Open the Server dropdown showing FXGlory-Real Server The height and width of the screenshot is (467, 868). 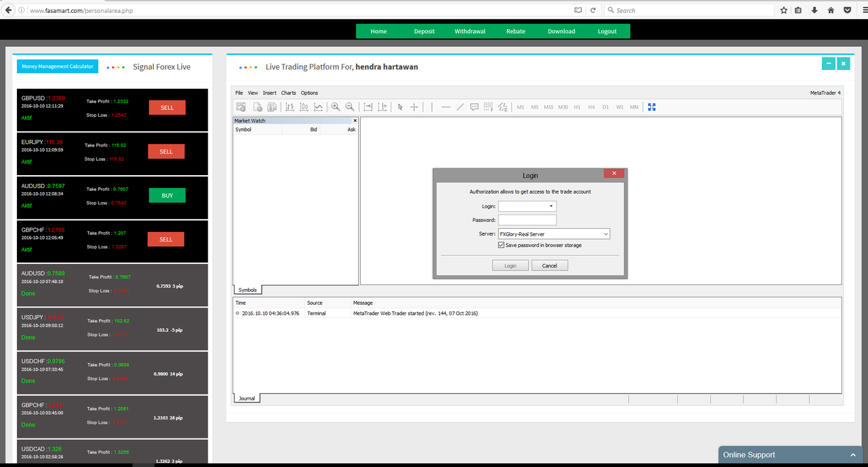(554, 234)
